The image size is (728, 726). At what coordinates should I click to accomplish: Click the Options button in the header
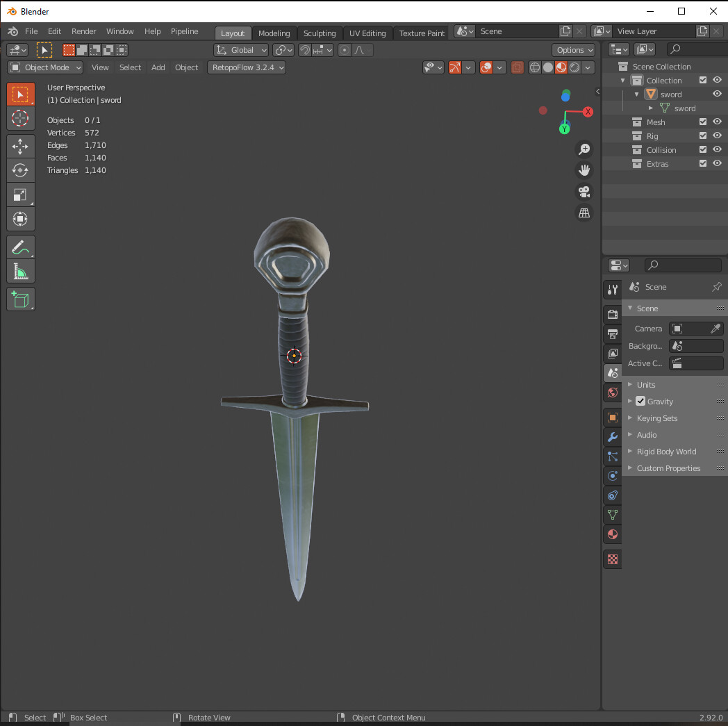click(573, 50)
